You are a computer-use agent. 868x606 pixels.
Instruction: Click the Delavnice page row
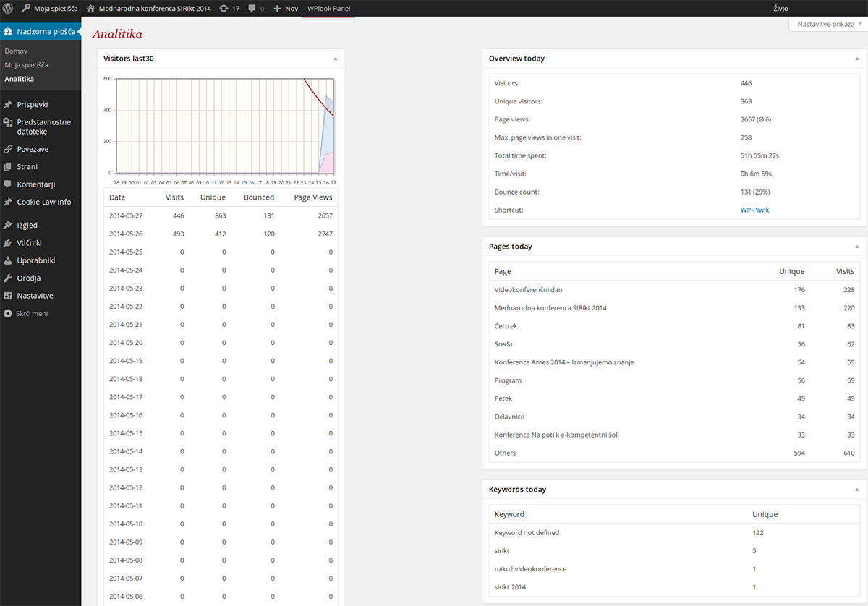tap(674, 417)
